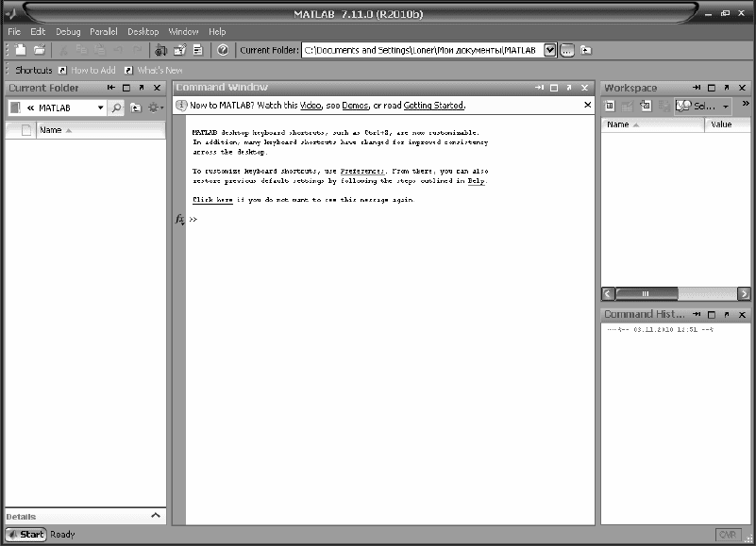Open the Edit menu

pyautogui.click(x=38, y=32)
